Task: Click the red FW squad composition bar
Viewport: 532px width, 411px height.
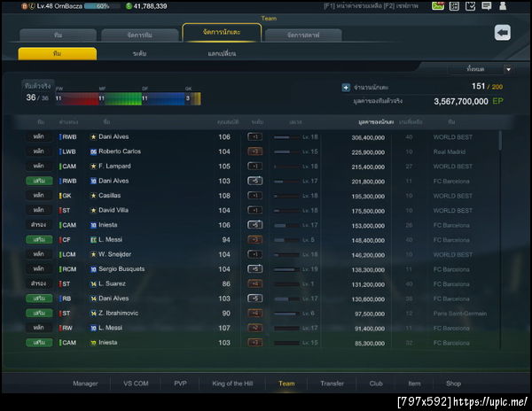Action: coord(77,98)
